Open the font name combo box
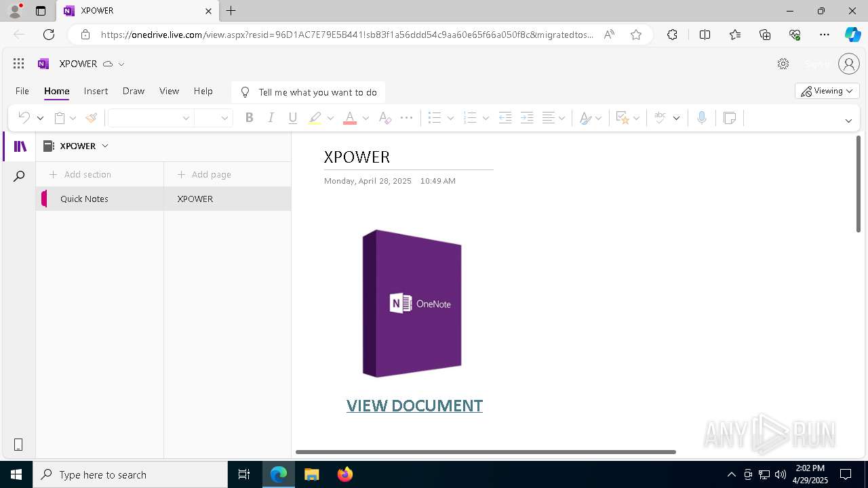Screen dimensions: 868x488 (151, 118)
